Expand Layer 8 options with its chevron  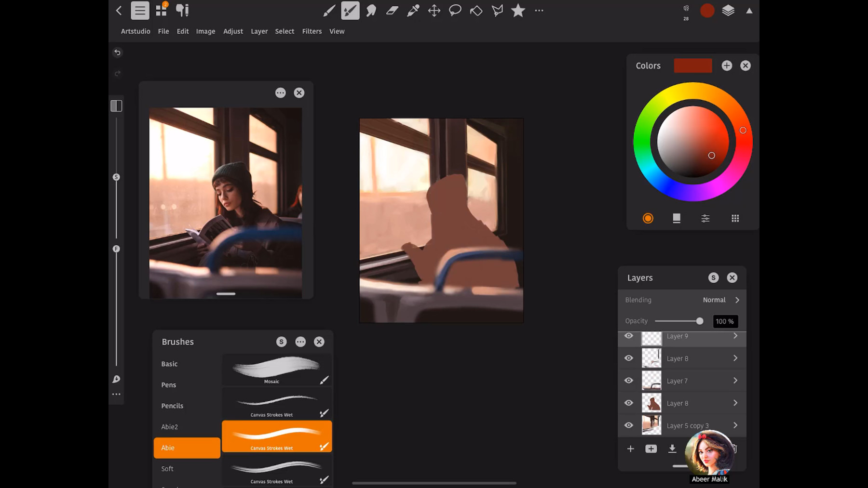point(736,358)
